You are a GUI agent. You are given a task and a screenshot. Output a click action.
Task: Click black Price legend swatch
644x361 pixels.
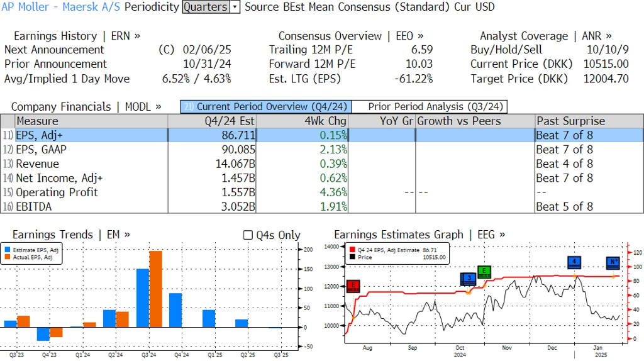(352, 257)
